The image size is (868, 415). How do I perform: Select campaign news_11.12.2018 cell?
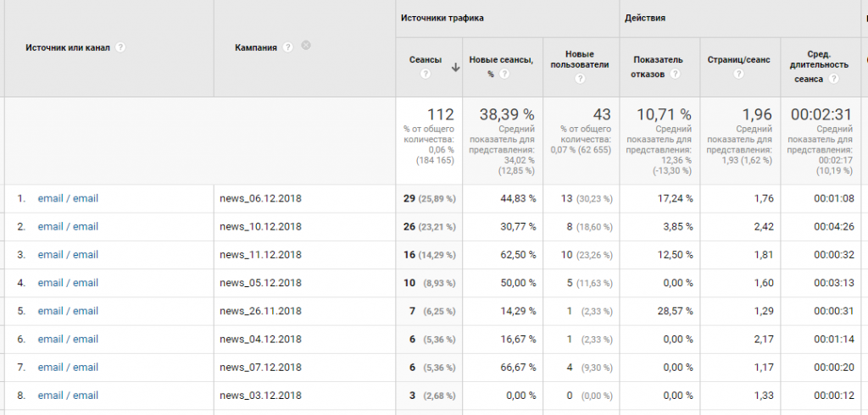pyautogui.click(x=260, y=255)
